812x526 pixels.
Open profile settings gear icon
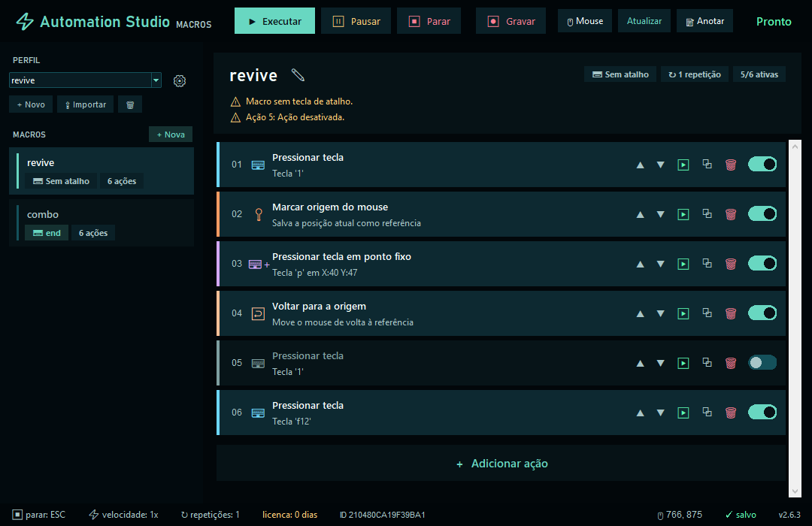(179, 80)
